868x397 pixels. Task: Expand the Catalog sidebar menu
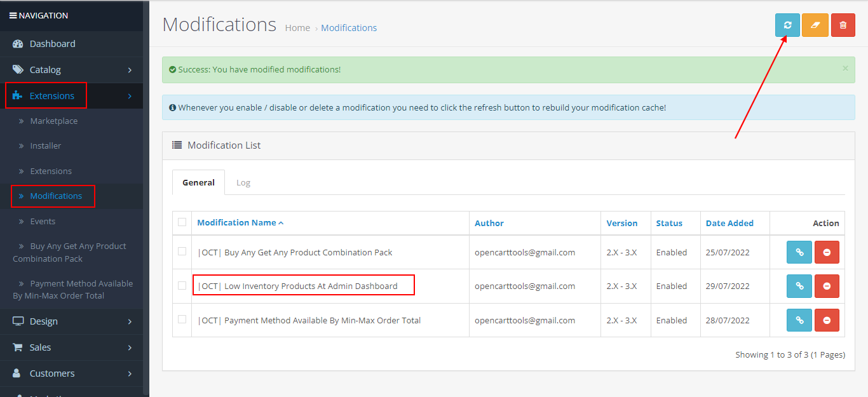[43, 69]
